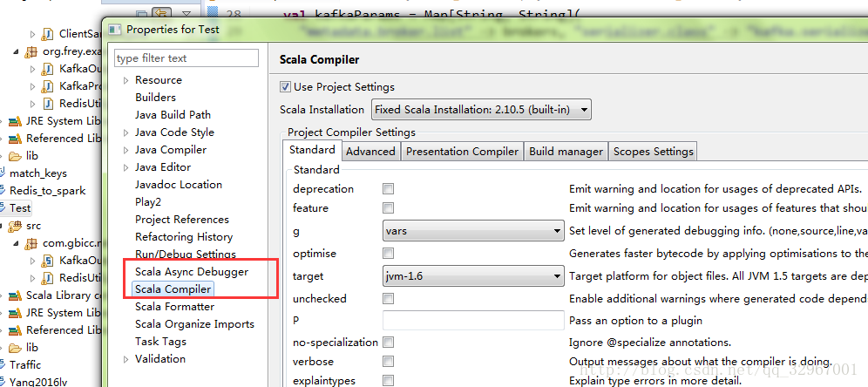Expand the Java Compiler node
Viewport: 868px width, 387px height.
click(126, 151)
